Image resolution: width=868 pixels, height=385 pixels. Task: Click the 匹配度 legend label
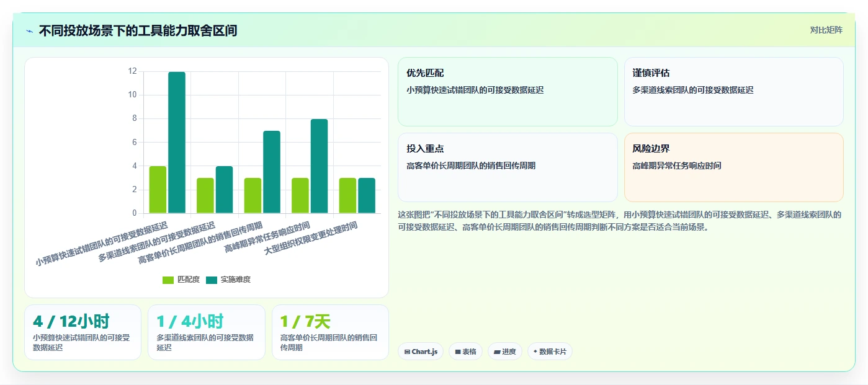point(189,280)
